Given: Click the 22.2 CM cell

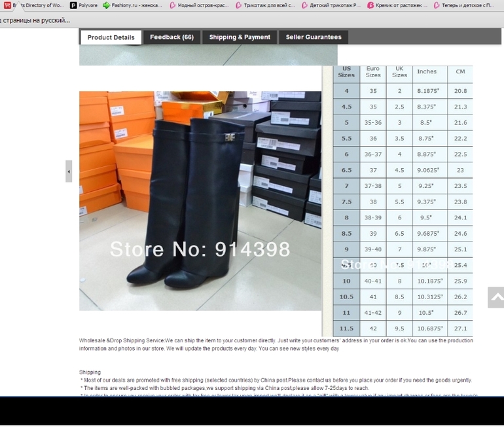Looking at the screenshot, I should 460,139.
